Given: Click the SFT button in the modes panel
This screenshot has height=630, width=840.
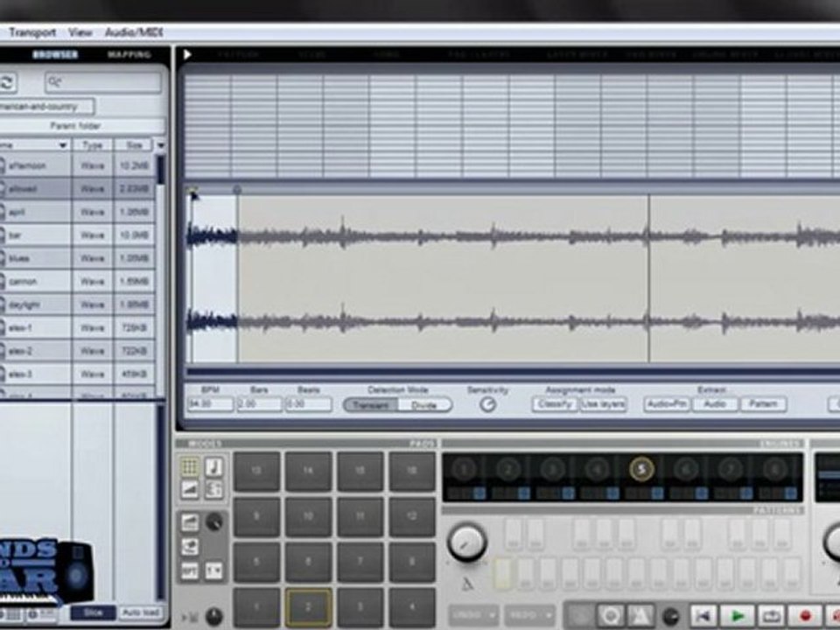Looking at the screenshot, I should [x=189, y=571].
